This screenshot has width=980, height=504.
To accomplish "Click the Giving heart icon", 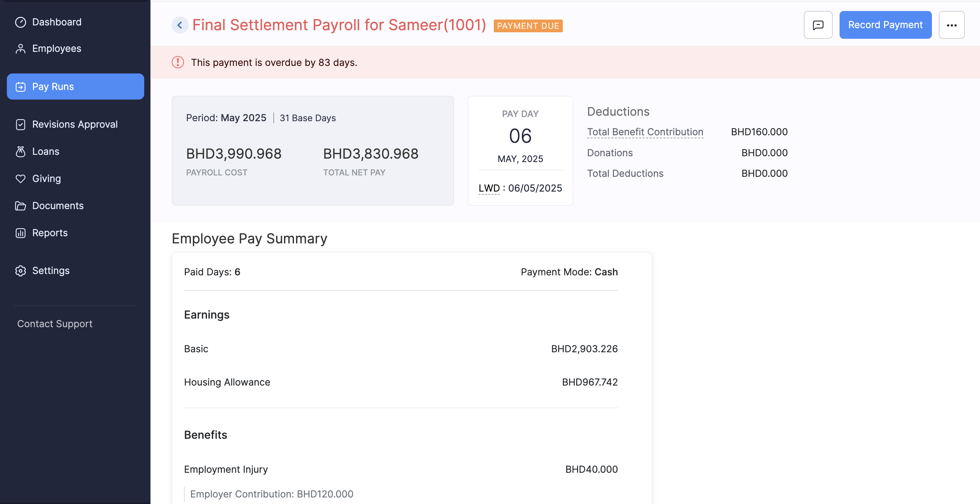I will click(x=21, y=179).
